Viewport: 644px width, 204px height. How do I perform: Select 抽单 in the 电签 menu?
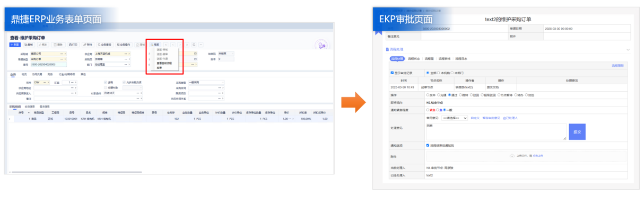(x=159, y=67)
